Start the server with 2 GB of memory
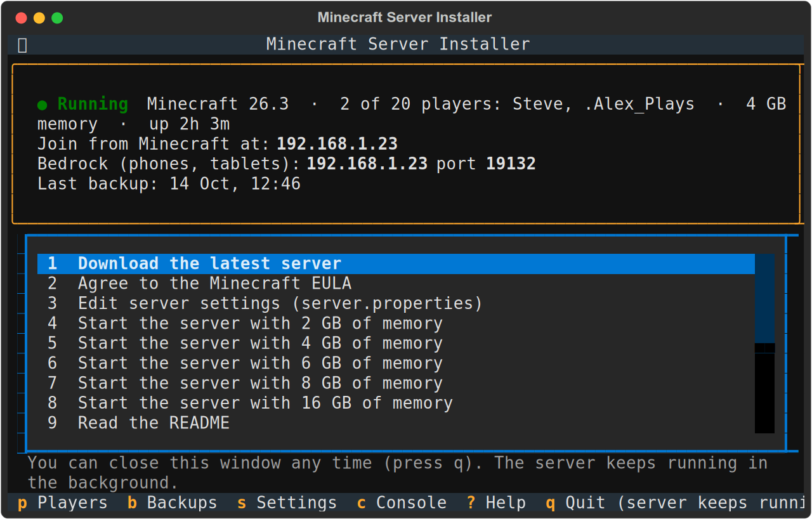812x519 pixels. point(396,323)
